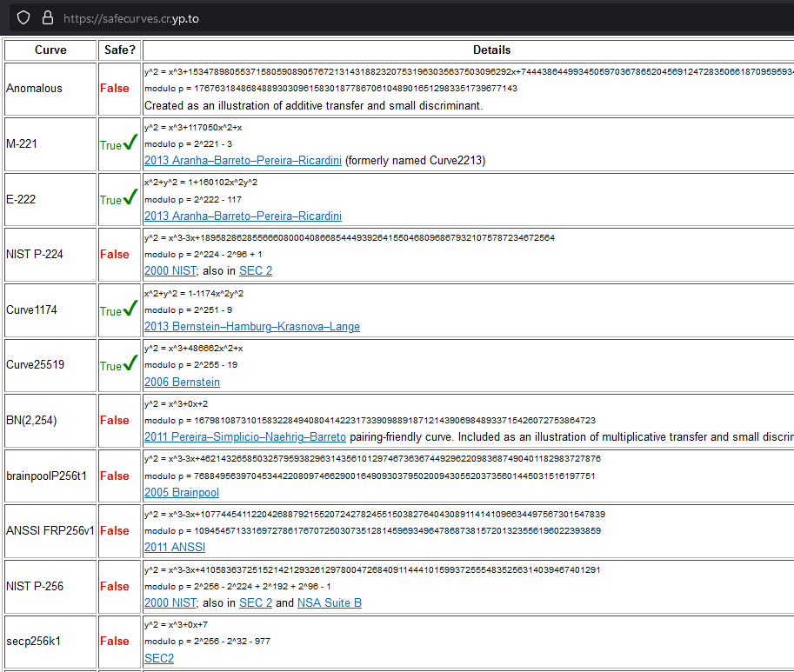Screen dimensions: 794x672
Task: Click the shield tracking protection icon
Action: coord(23,18)
